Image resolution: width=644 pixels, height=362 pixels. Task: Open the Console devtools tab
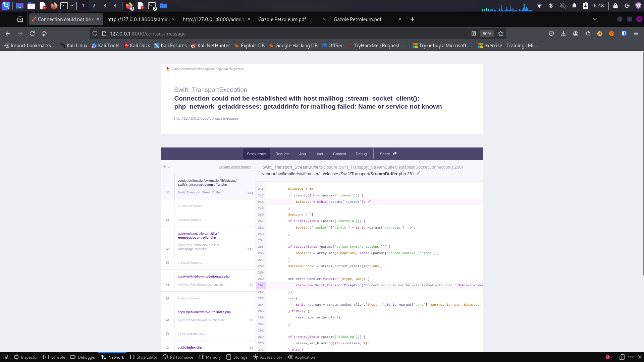pos(54,357)
